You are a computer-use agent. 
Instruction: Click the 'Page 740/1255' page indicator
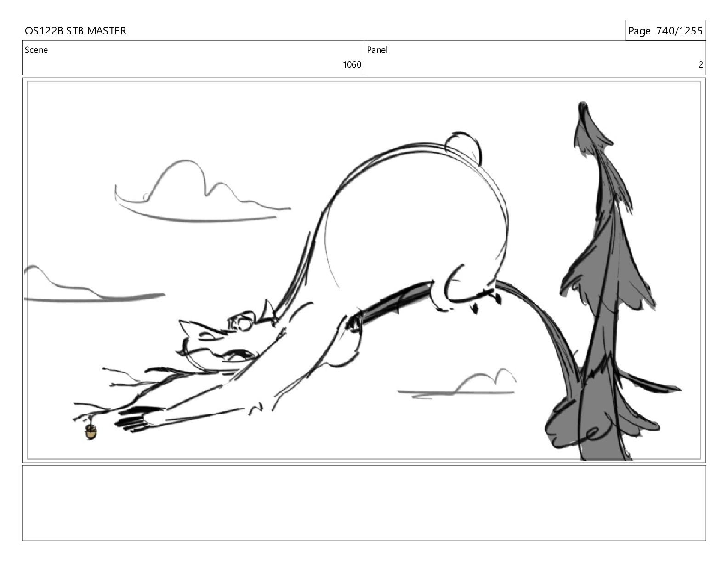[665, 31]
